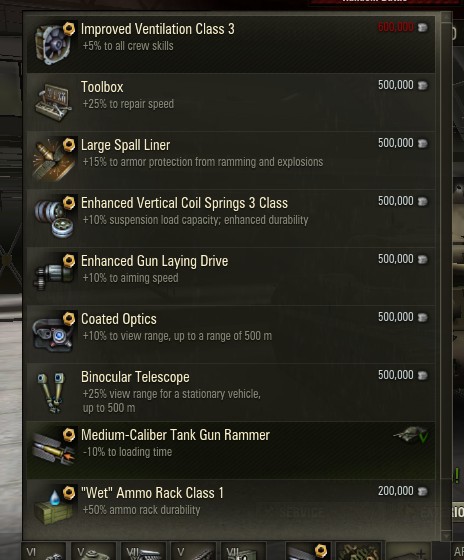Click the Enhanced Gun Laying Drive icon
Image resolution: width=464 pixels, height=560 pixels.
click(x=54, y=273)
